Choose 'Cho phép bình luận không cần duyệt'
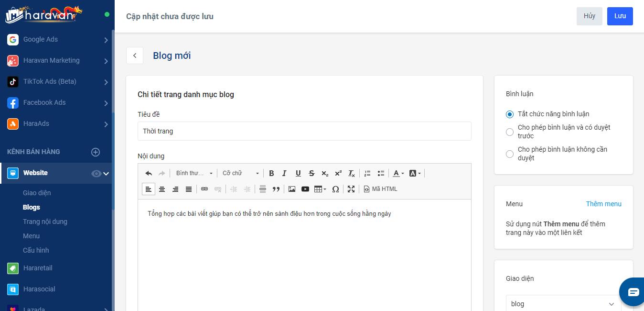Viewport: 644px width, 311px height. pyautogui.click(x=510, y=154)
